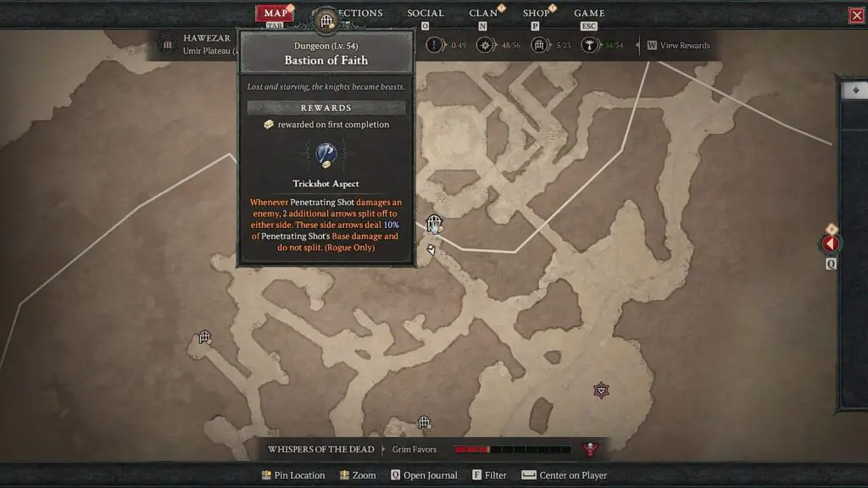Open the Shop tab
The width and height of the screenshot is (868, 488).
click(x=536, y=13)
